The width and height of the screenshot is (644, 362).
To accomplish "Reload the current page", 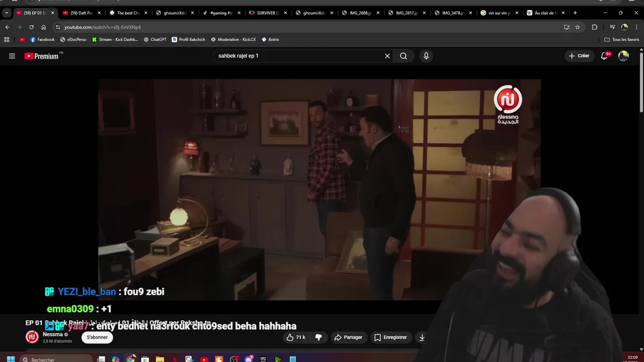I will 31,27.
